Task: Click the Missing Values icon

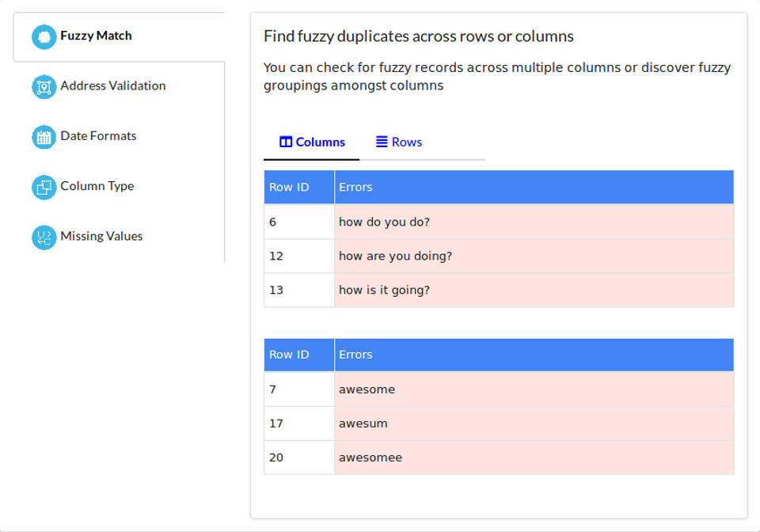Action: pos(44,237)
